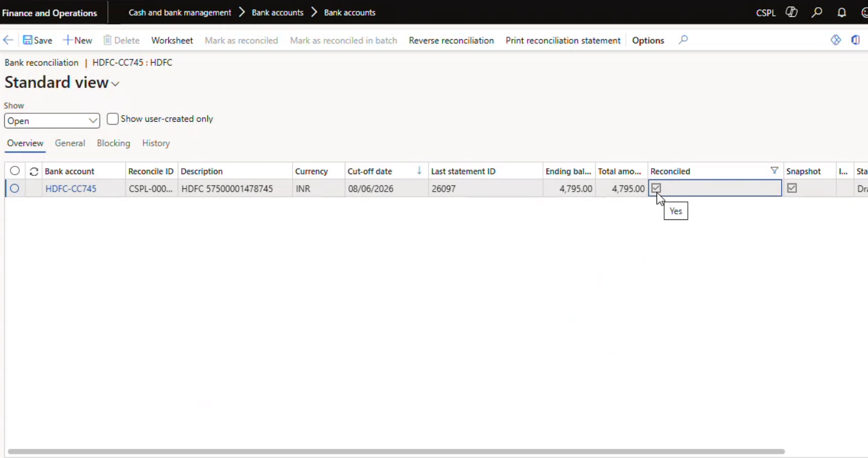Open the CSPL company picker

click(766, 13)
